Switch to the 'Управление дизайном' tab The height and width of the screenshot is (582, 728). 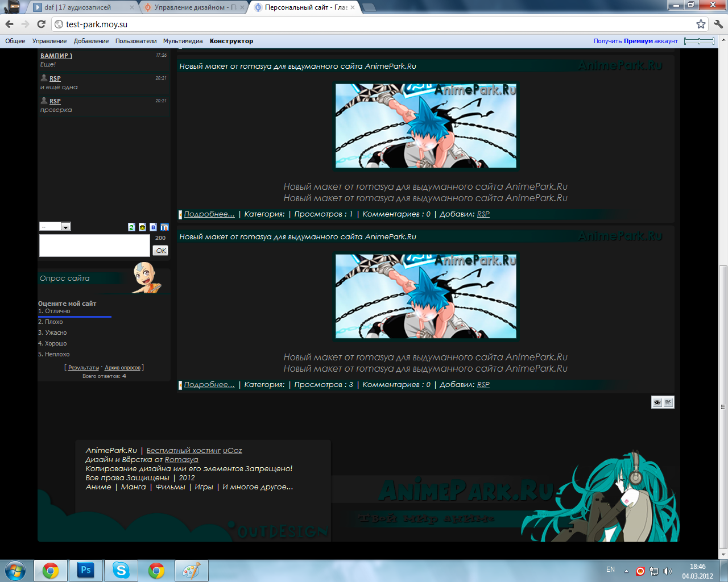[x=194, y=7]
